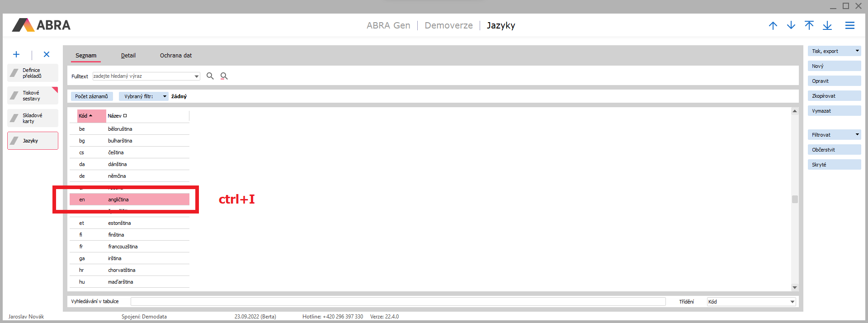Image resolution: width=868 pixels, height=323 pixels.
Task: Switch to the Detail tab
Action: click(128, 56)
